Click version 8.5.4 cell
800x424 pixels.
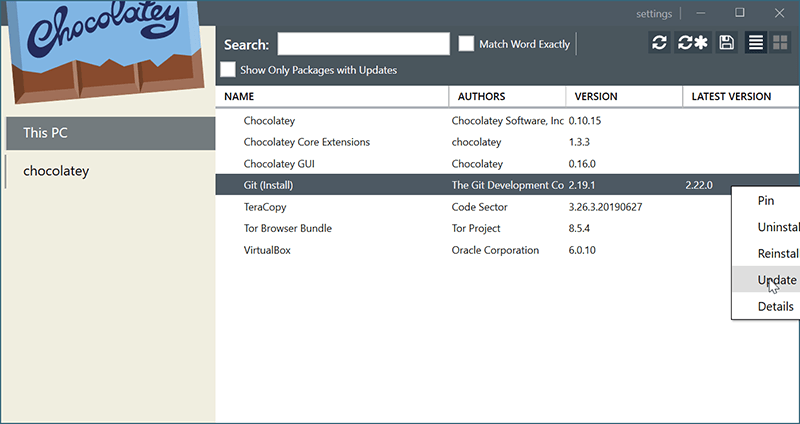point(579,229)
